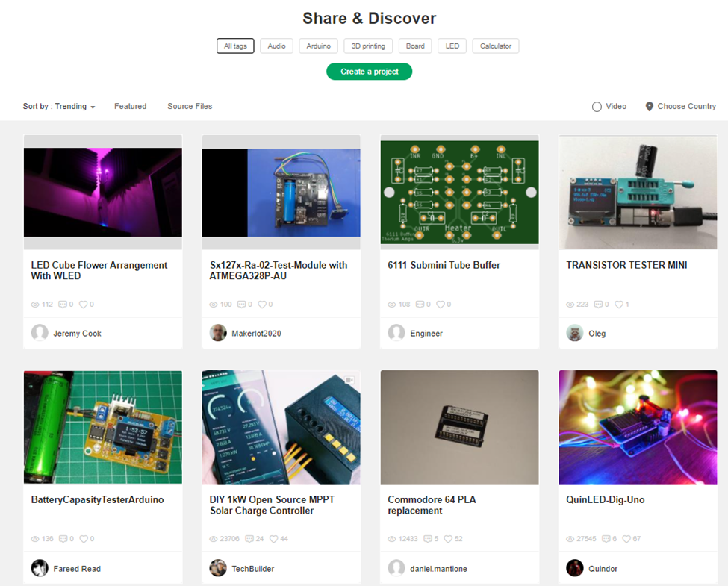The image size is (728, 586).
Task: Click Create a project button
Action: pos(369,72)
